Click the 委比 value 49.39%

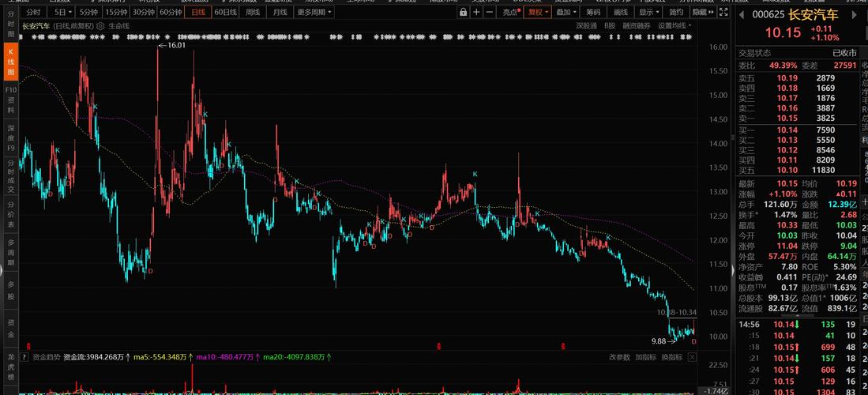(x=783, y=66)
